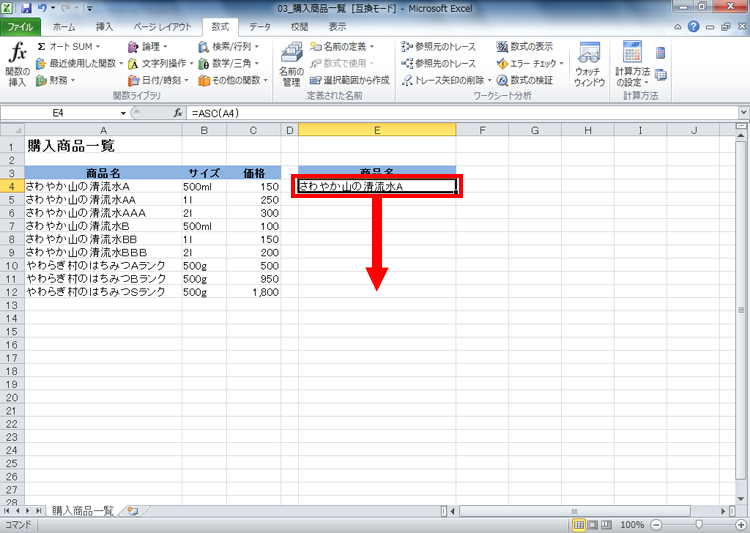This screenshot has height=533, width=750.
Task: Go to the first sheet navigation arrow
Action: pyautogui.click(x=7, y=511)
